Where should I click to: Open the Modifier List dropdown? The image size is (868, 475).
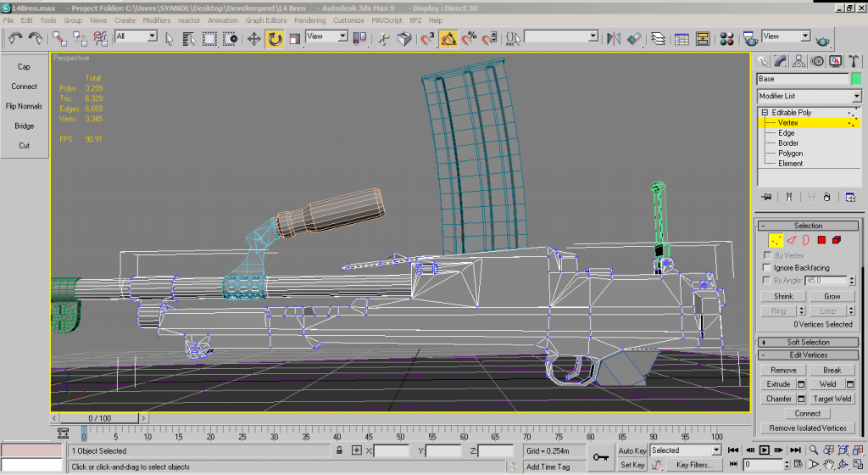pyautogui.click(x=808, y=96)
